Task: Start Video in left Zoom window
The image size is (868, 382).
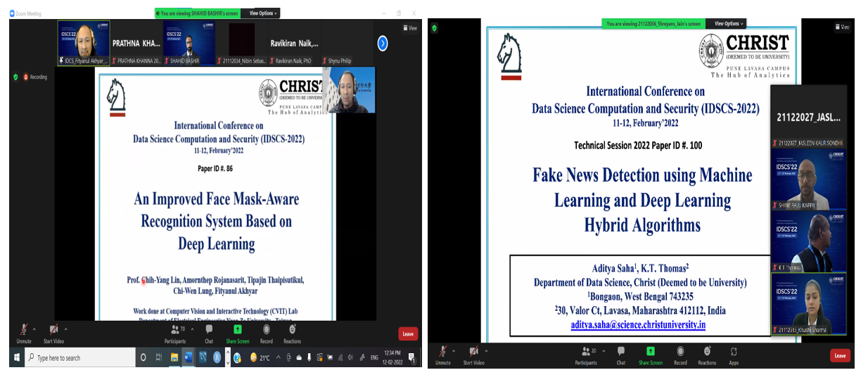Action: [53, 333]
